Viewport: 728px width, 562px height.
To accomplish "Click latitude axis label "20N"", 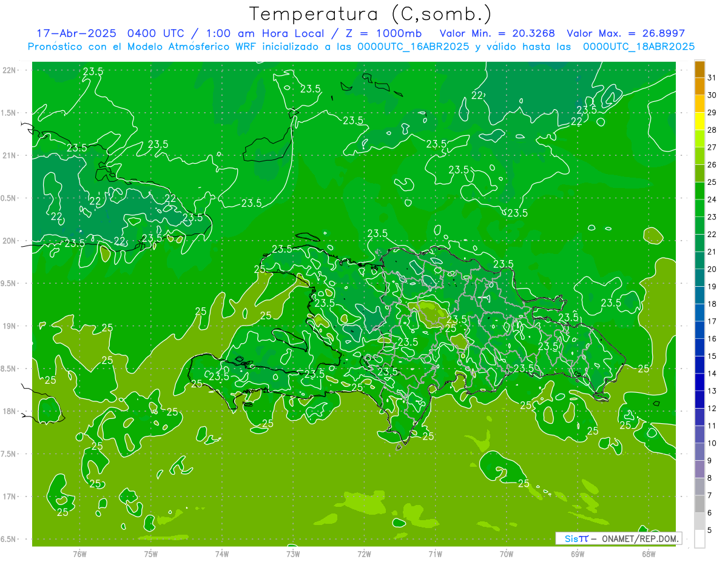I will 8,241.
